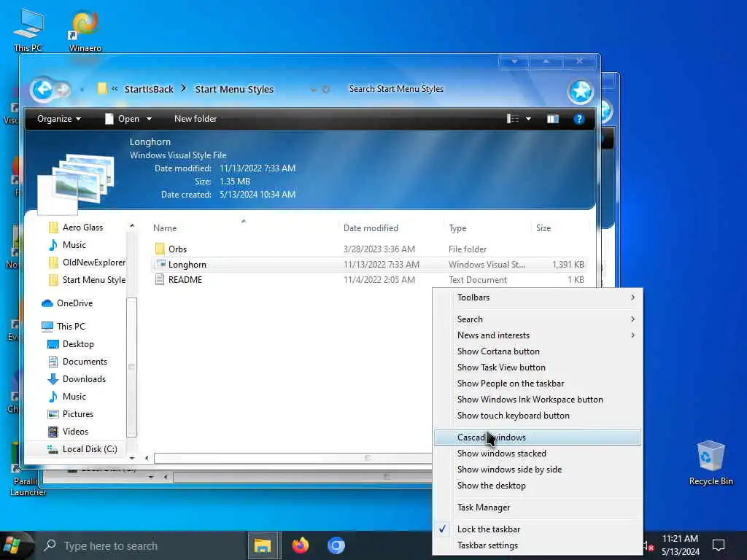Open Taskbar settings menu entry
This screenshot has height=560, width=747.
(x=538, y=545)
